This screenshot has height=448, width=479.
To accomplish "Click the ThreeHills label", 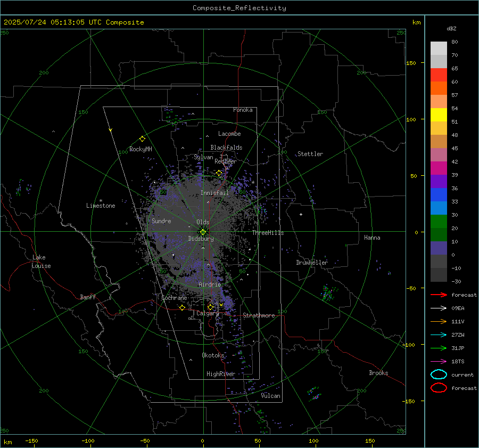I will pyautogui.click(x=268, y=233).
